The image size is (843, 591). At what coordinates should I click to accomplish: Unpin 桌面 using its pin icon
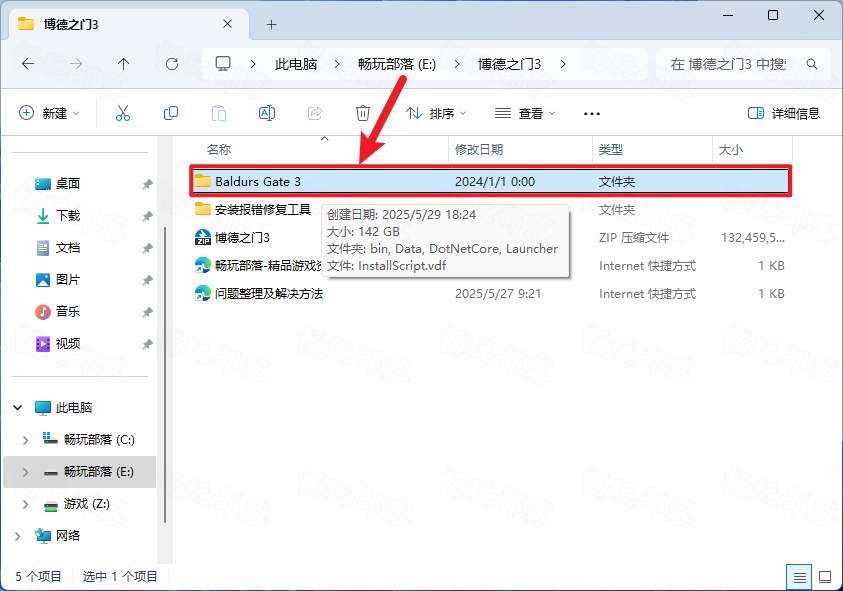click(147, 184)
